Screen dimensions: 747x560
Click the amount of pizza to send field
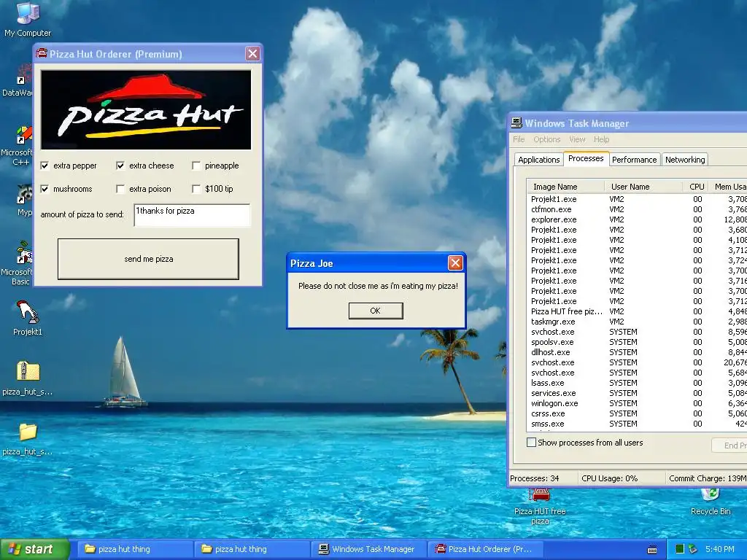[192, 215]
